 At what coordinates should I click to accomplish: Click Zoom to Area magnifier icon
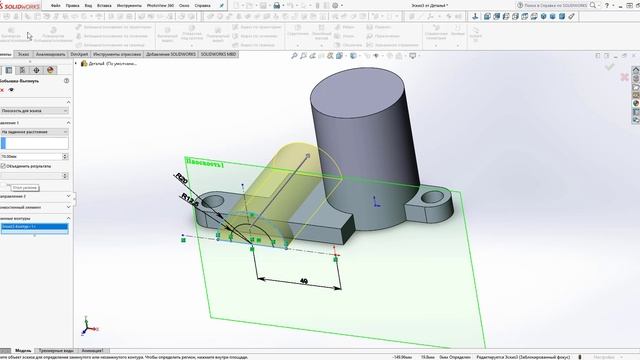(303, 56)
